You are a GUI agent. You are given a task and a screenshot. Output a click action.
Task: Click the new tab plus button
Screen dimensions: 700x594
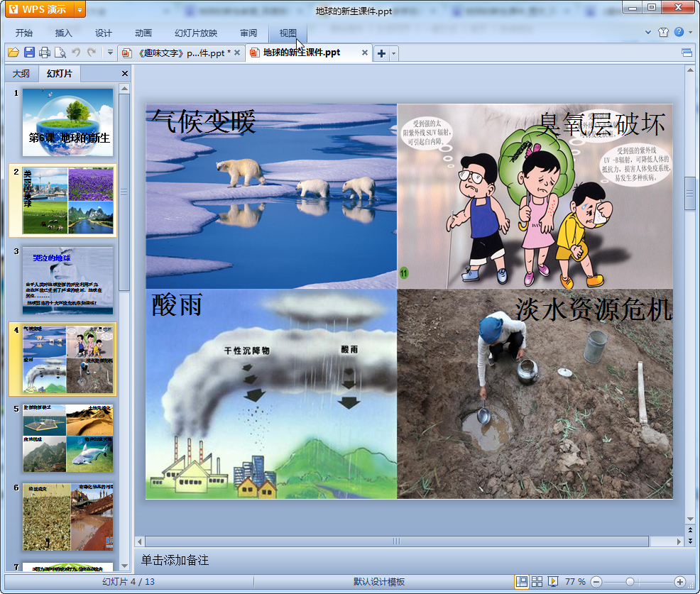(381, 53)
